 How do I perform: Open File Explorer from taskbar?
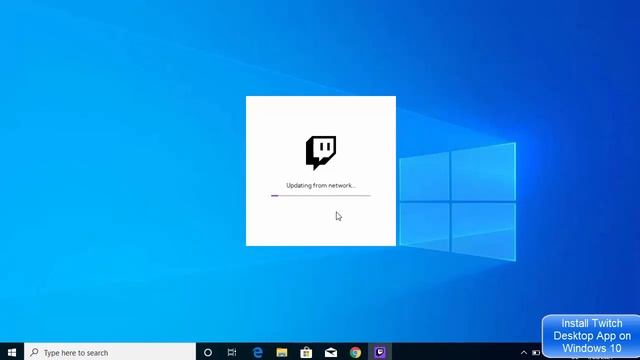point(282,352)
